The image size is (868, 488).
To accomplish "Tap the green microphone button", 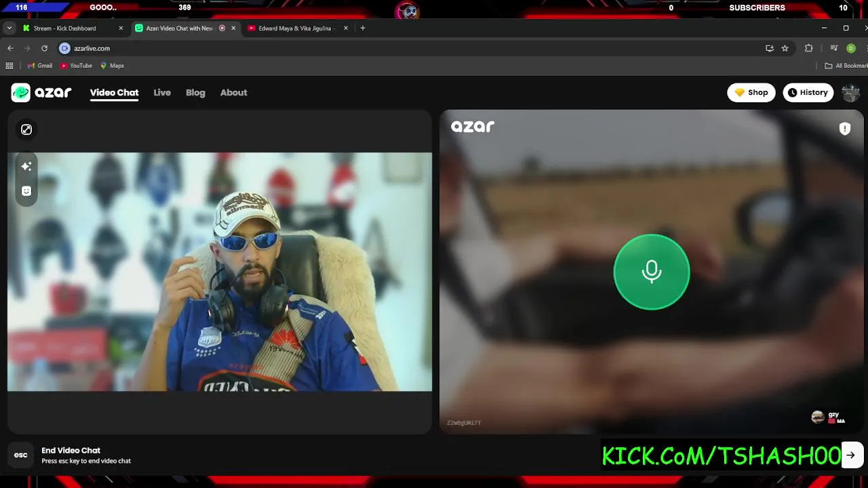I will [x=652, y=272].
